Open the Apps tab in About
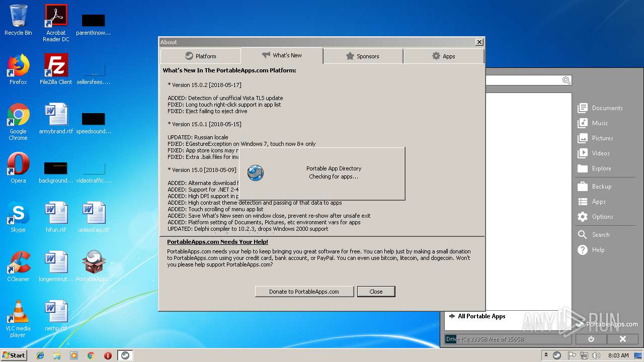The height and width of the screenshot is (362, 644). click(443, 56)
